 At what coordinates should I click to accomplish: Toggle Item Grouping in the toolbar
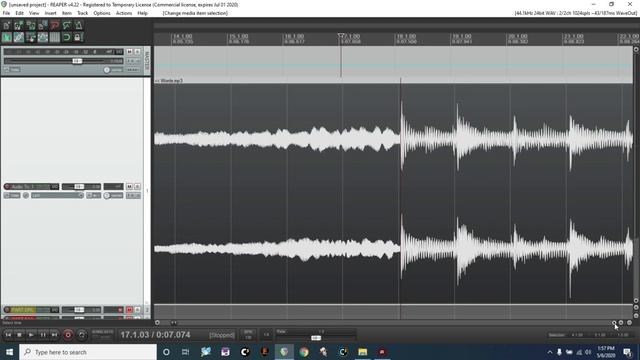[19, 38]
